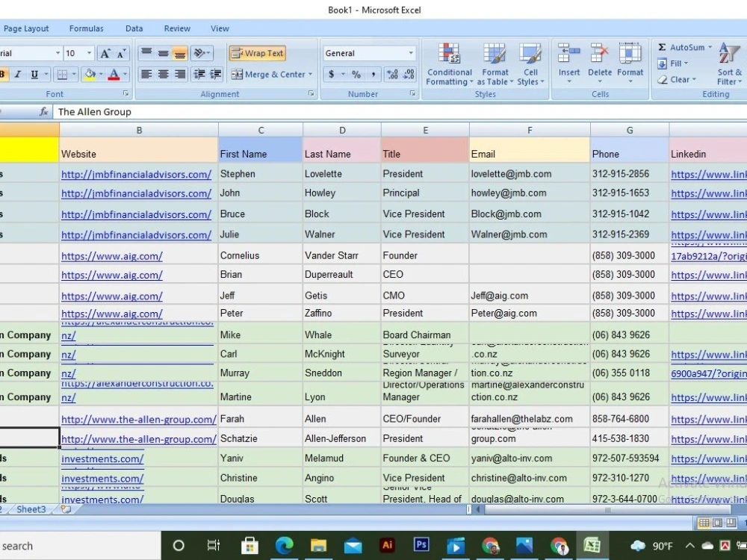The width and height of the screenshot is (747, 560).
Task: Click the AutoSum button
Action: pyautogui.click(x=684, y=47)
